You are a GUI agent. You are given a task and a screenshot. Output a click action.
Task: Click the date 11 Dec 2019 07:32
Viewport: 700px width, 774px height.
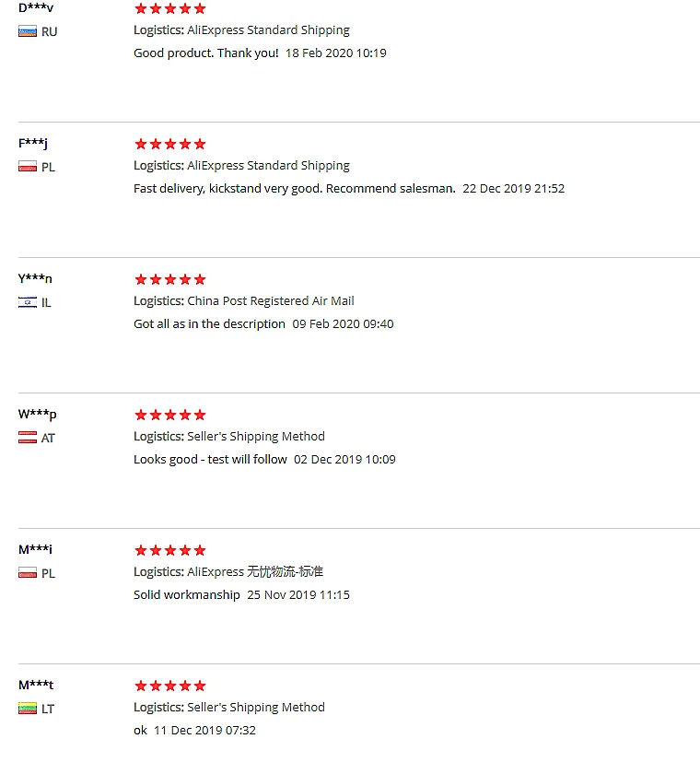(x=204, y=731)
